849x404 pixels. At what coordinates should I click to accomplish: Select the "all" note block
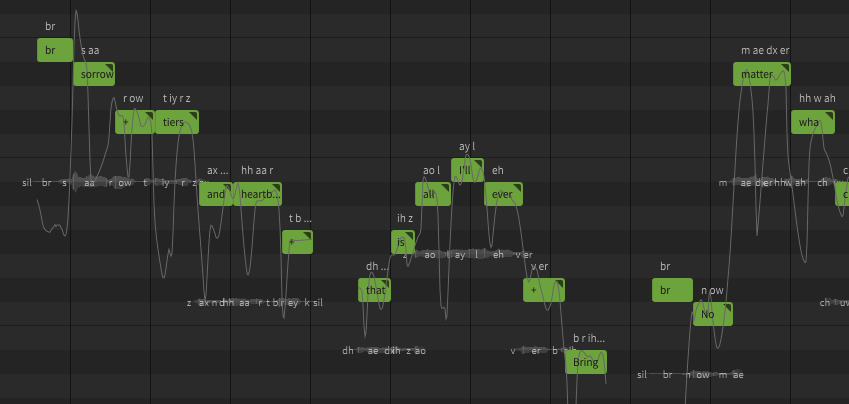433,194
